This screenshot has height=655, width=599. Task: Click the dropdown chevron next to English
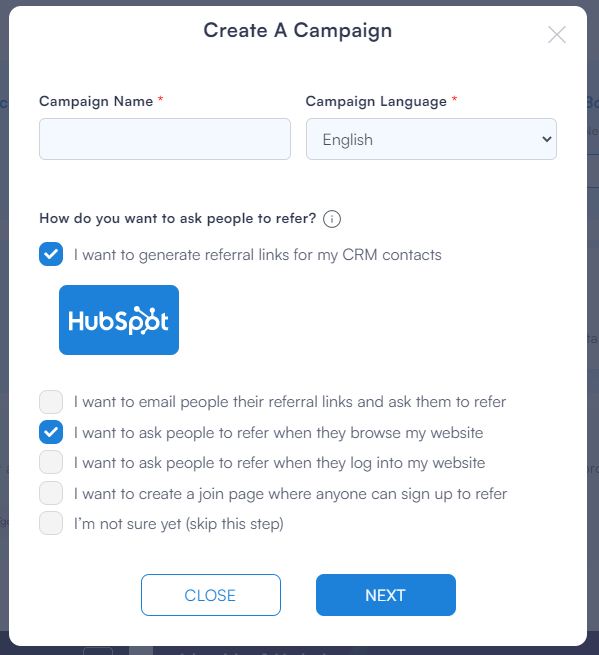pos(547,139)
